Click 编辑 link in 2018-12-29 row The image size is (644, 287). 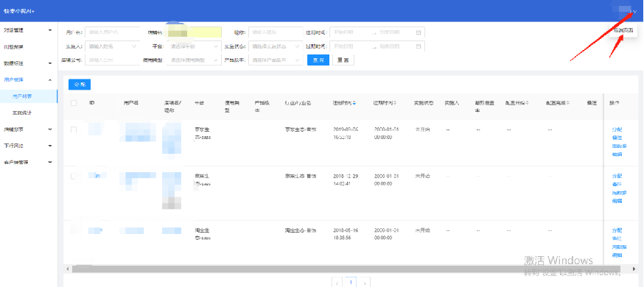coord(617,201)
